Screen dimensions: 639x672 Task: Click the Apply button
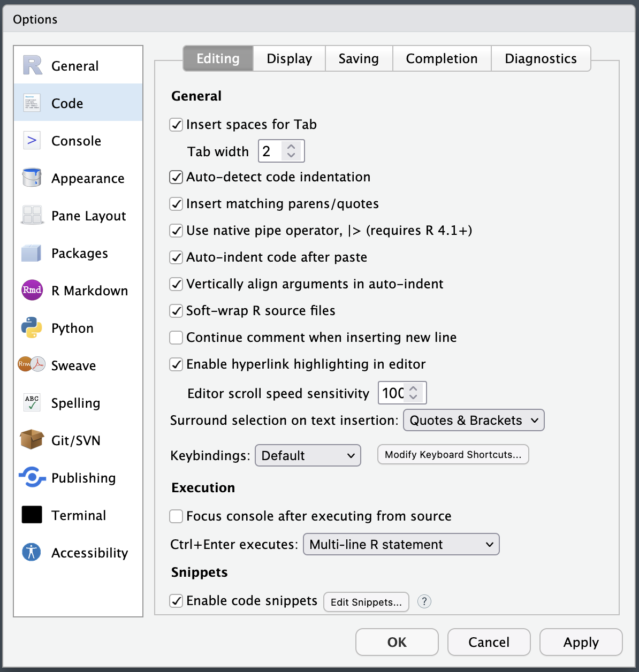tap(581, 642)
